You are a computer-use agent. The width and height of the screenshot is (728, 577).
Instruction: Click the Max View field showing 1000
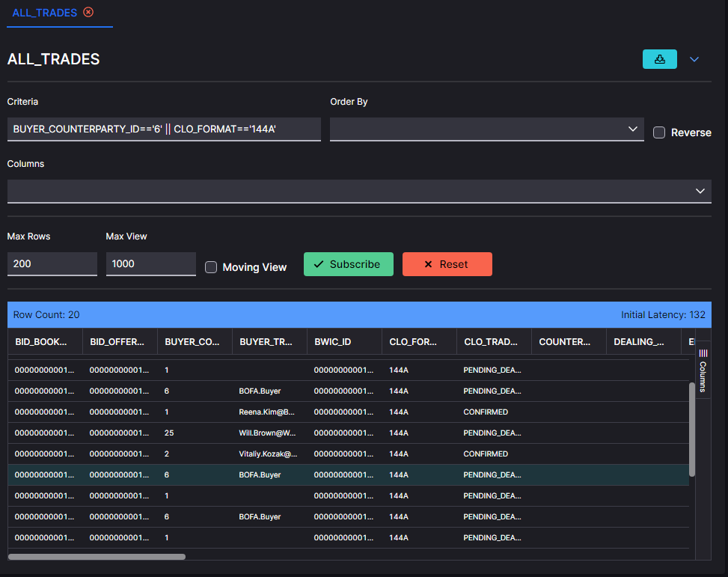pyautogui.click(x=151, y=264)
